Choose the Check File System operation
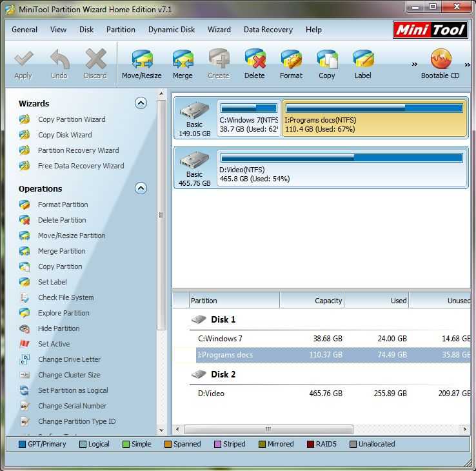This screenshot has width=476, height=471. [66, 297]
